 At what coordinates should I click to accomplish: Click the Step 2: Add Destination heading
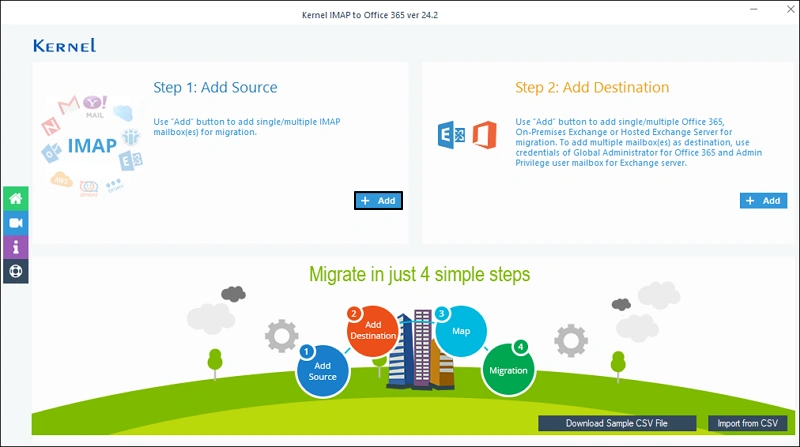[592, 87]
